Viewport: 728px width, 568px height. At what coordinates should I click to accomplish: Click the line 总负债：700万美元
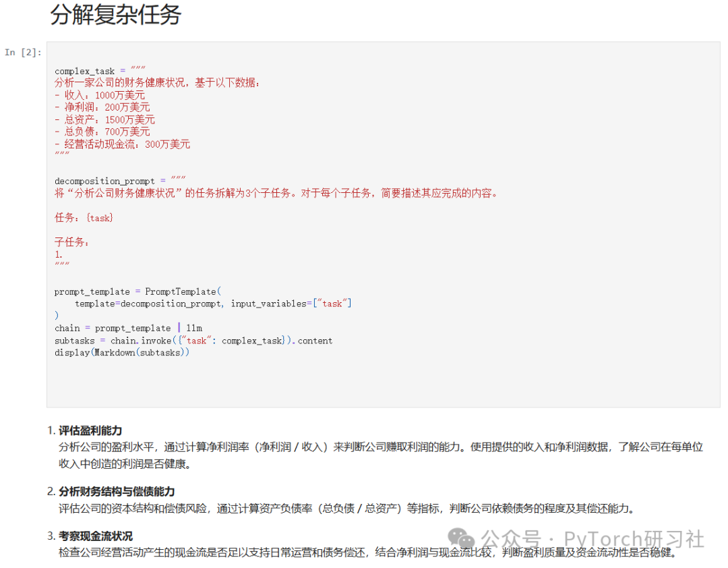tap(102, 132)
